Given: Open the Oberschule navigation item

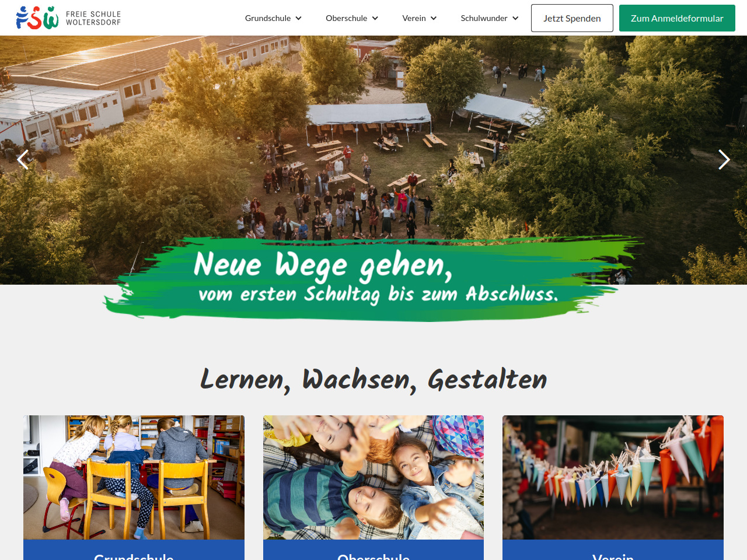Looking at the screenshot, I should tap(347, 18).
